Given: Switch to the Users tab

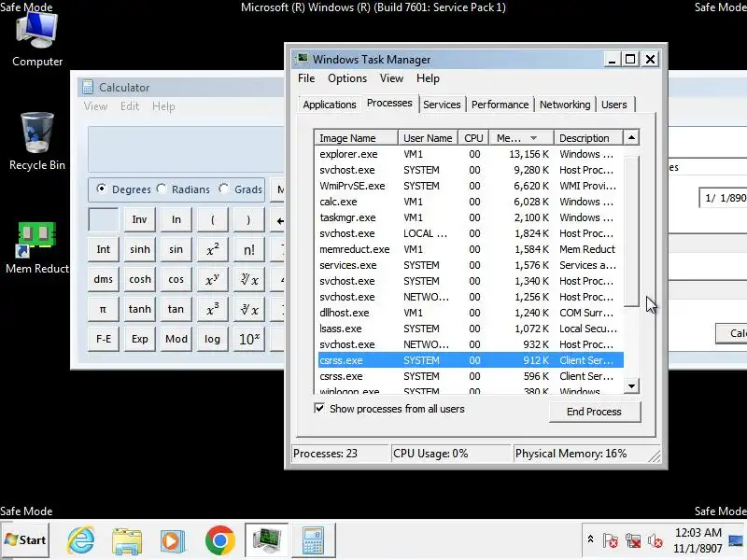Looking at the screenshot, I should pos(614,105).
